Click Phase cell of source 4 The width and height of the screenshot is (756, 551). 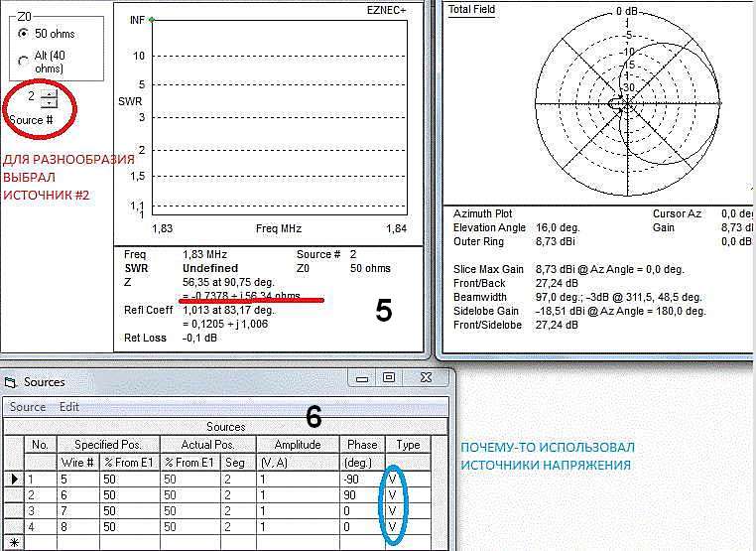click(x=362, y=527)
